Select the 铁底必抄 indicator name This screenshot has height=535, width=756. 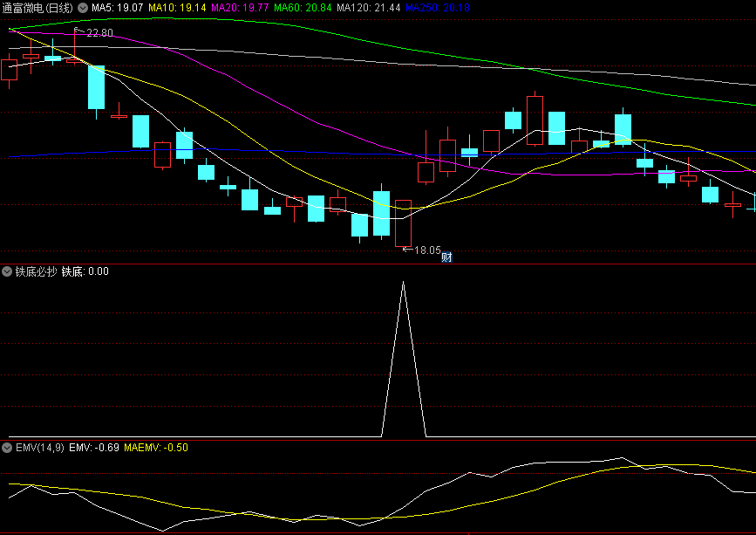(36, 271)
